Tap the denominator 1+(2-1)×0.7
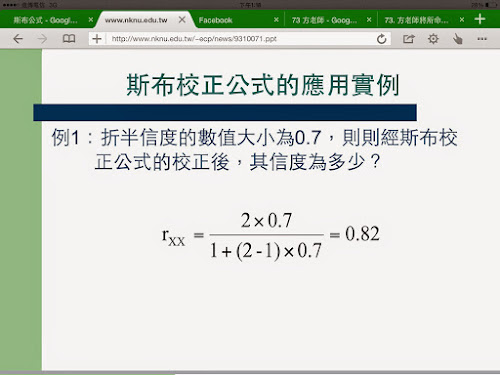 point(266,251)
